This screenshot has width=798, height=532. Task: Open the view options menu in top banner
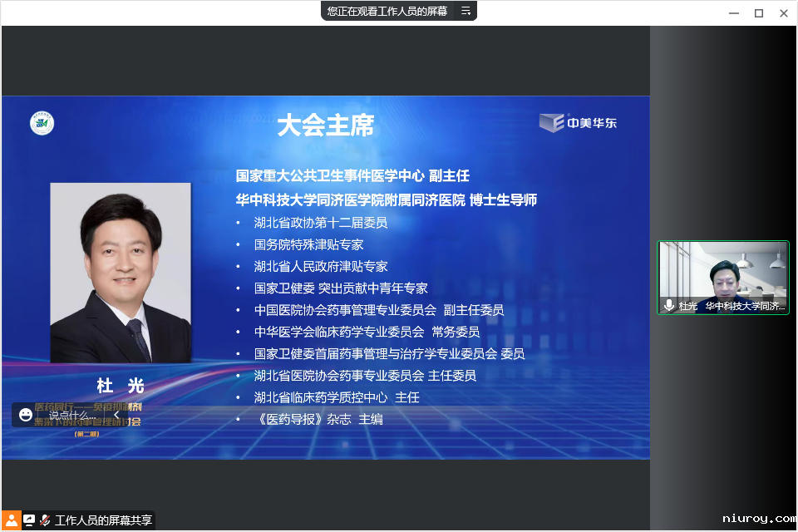pos(465,11)
